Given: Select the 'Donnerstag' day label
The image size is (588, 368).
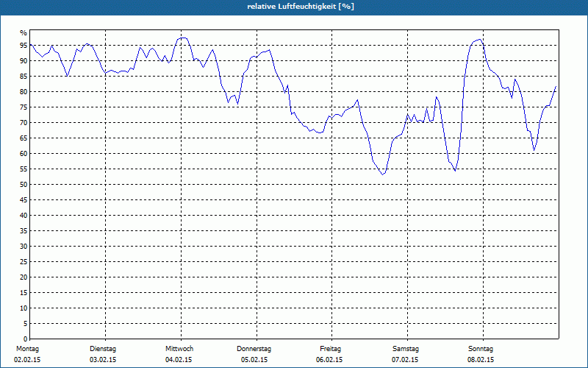Looking at the screenshot, I should point(254,349).
